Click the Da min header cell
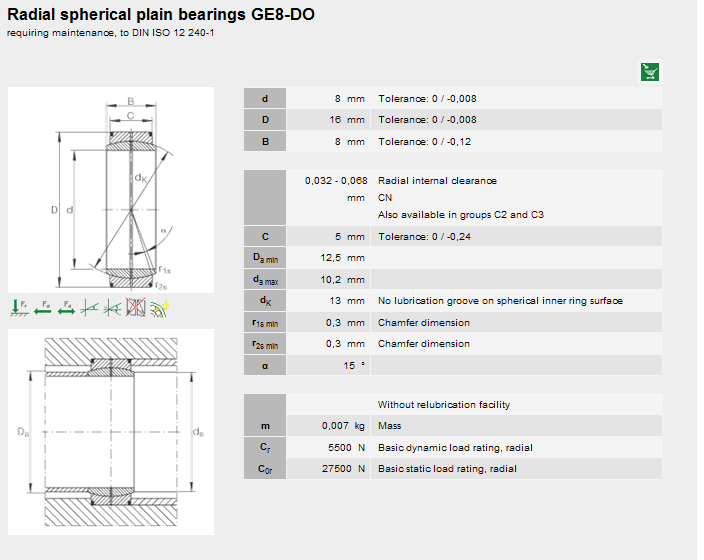 tap(265, 258)
